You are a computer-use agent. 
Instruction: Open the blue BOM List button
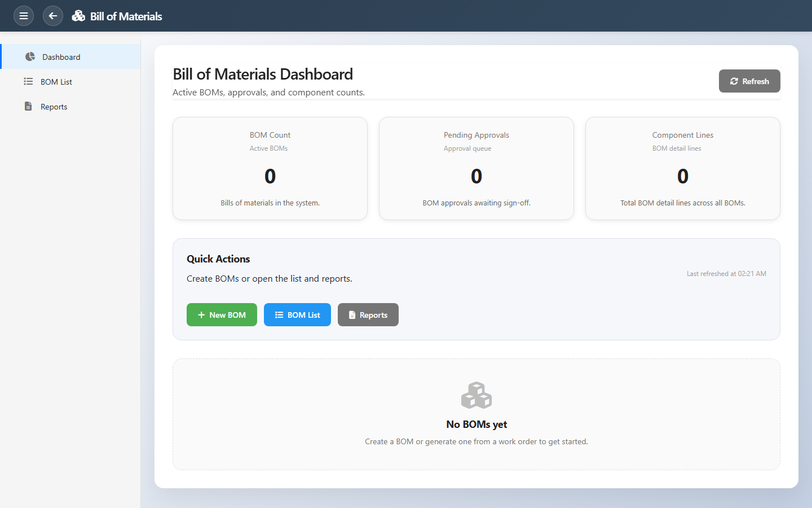[x=297, y=315]
